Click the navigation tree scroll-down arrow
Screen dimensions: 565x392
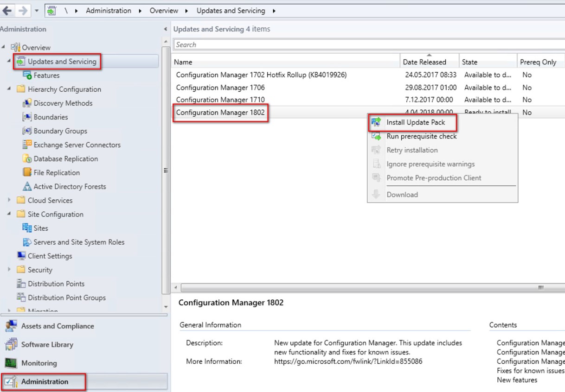(x=166, y=307)
